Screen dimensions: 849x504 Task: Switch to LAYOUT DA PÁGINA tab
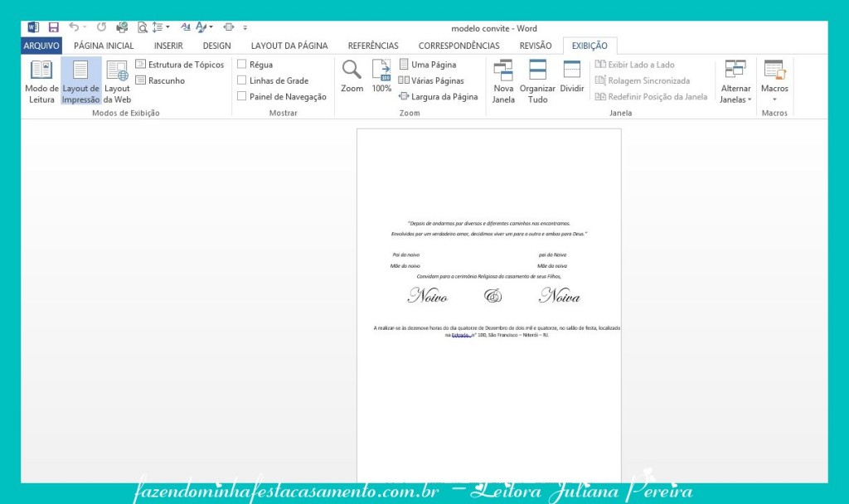(289, 46)
